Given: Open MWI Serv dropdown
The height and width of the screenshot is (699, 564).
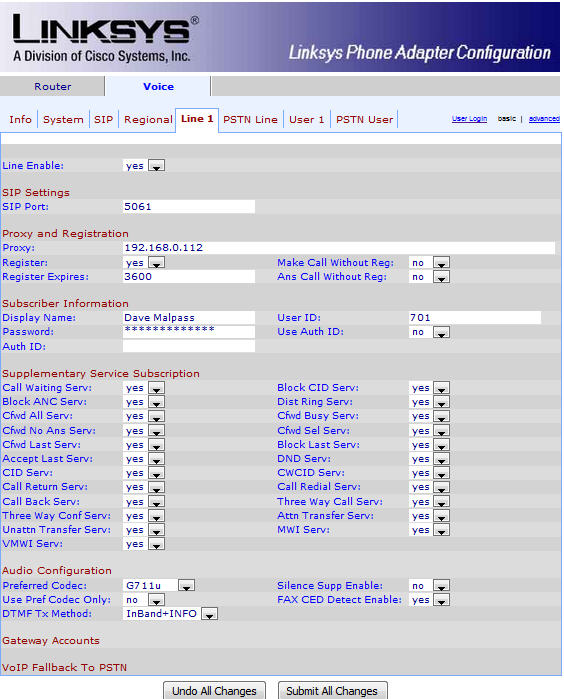Looking at the screenshot, I should (429, 530).
